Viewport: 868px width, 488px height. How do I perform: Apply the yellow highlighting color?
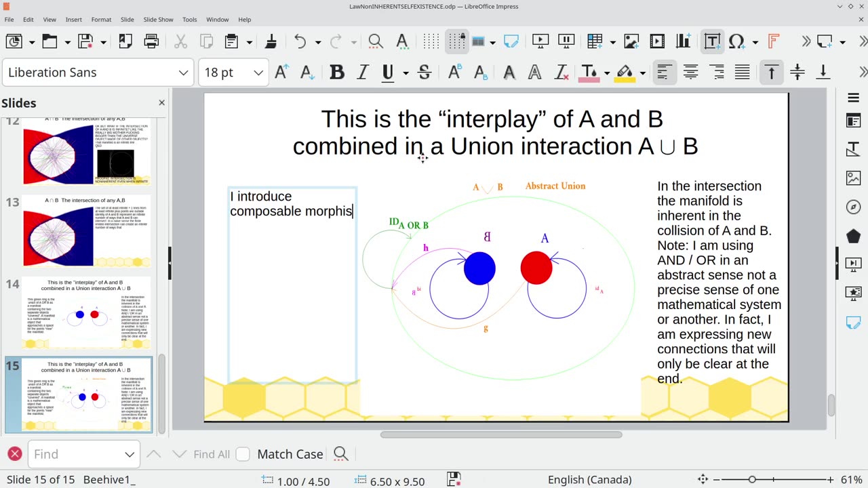tap(625, 72)
